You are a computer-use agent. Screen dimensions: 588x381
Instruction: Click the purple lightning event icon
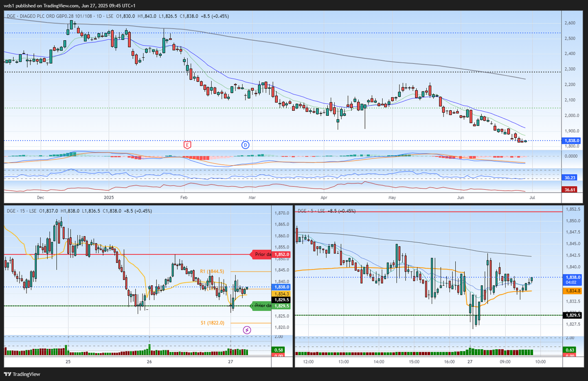(247, 330)
